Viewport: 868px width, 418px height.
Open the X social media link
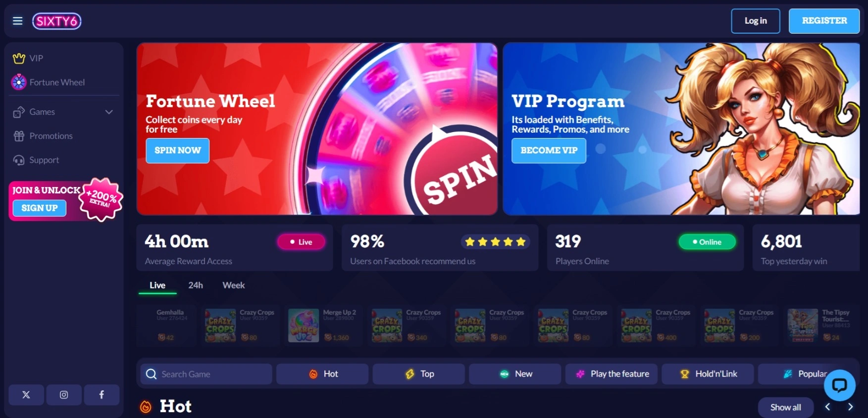[x=26, y=395]
